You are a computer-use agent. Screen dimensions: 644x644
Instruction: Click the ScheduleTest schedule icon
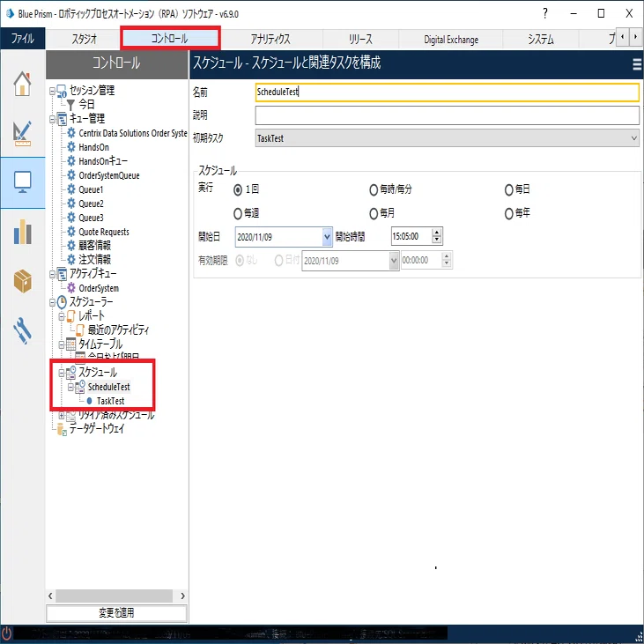point(80,387)
